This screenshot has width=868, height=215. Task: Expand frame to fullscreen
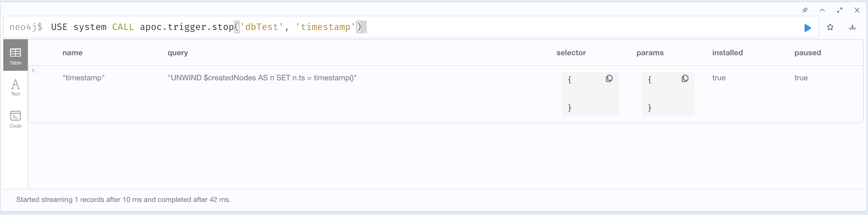coord(840,10)
